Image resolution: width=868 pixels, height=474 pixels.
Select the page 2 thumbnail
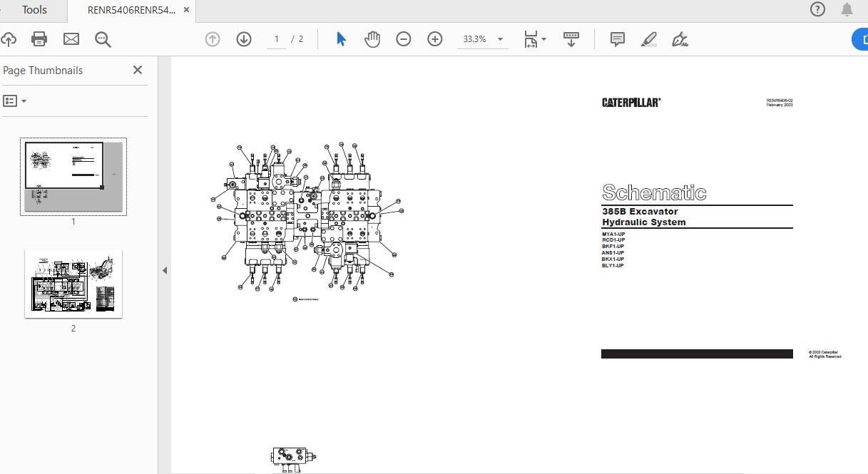(73, 284)
